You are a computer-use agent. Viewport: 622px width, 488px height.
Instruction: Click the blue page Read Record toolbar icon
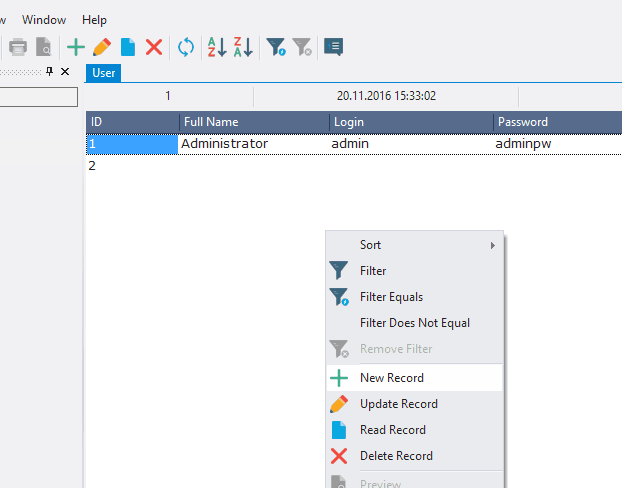128,47
